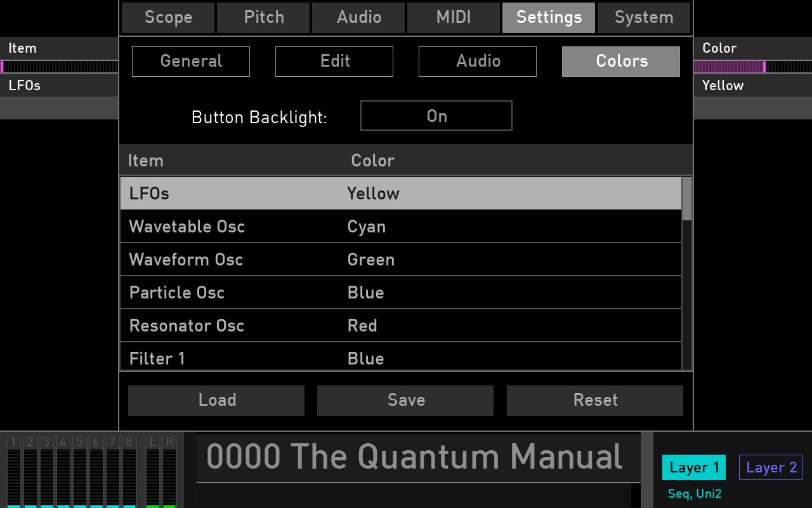
Task: Reset colors to defaults
Action: 594,400
